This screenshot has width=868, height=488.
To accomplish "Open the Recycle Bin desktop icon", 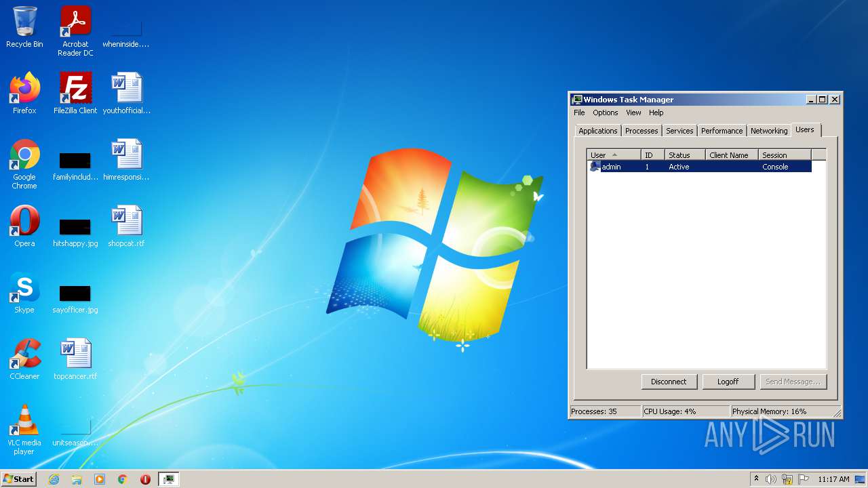I will coord(24,27).
